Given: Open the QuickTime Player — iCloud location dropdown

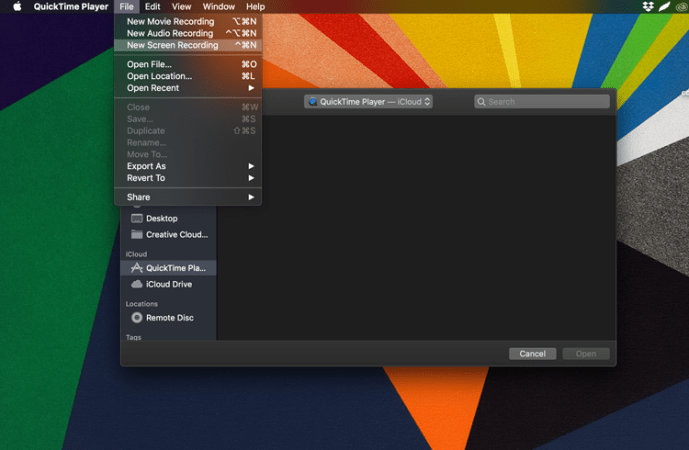Looking at the screenshot, I should click(x=368, y=102).
